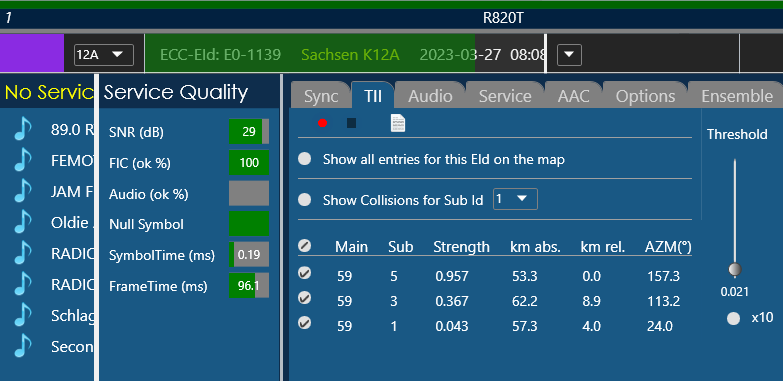Open the TII log document icon
Image resolution: width=783 pixels, height=381 pixels.
click(398, 123)
